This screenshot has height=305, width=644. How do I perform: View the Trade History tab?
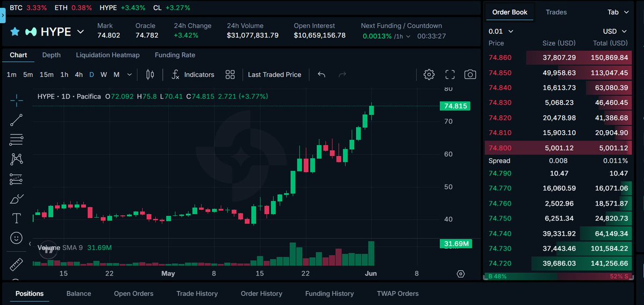coord(197,294)
